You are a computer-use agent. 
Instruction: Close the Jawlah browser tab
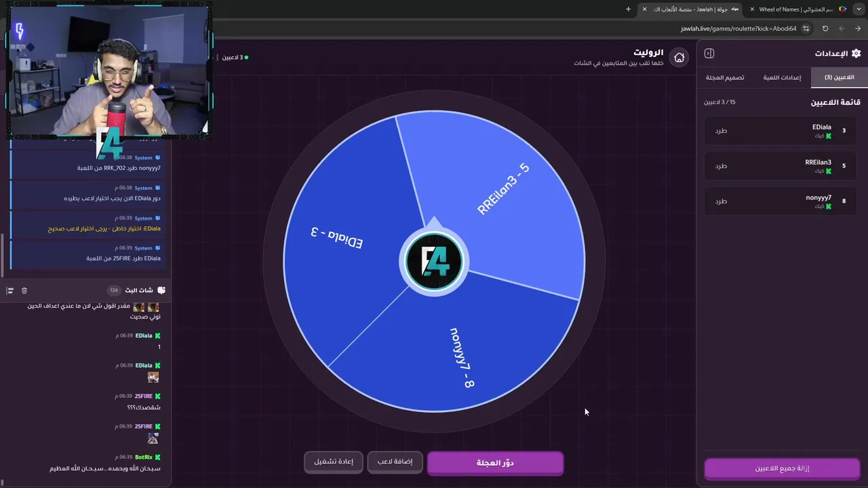click(644, 9)
